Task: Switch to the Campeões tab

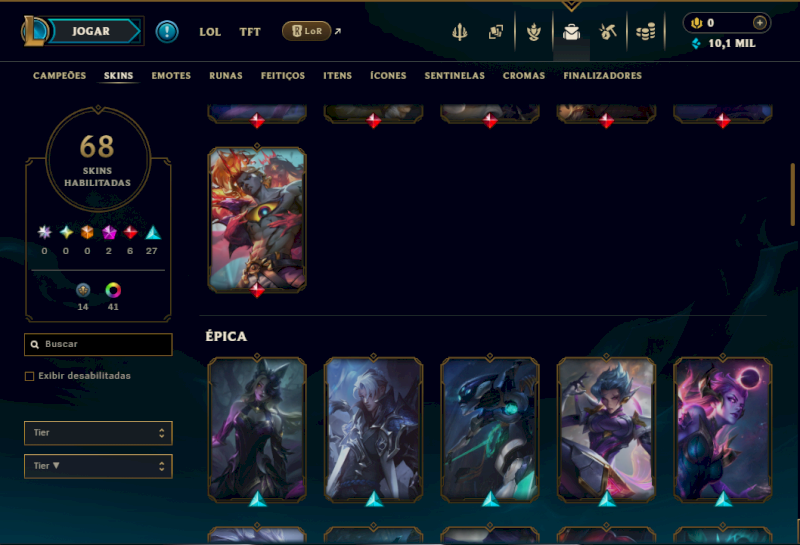Action: [60, 76]
